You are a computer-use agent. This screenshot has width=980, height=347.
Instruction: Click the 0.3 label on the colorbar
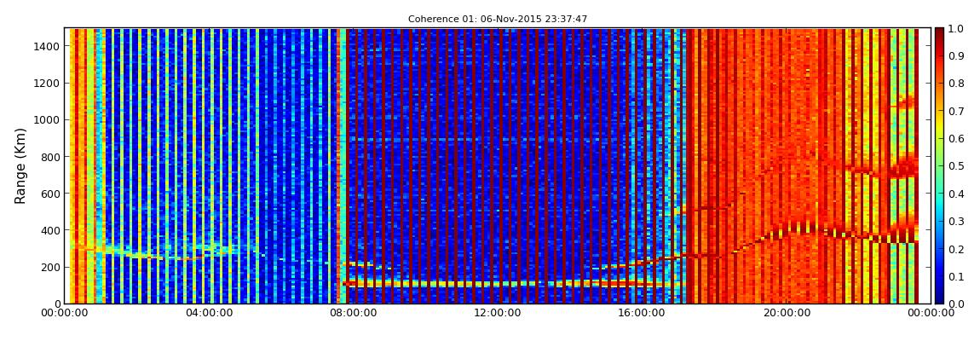point(957,222)
